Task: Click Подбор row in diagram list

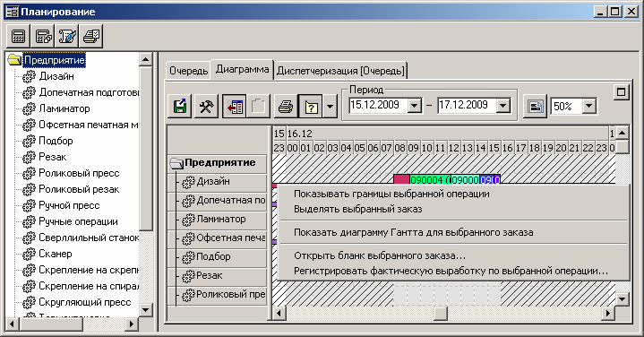Action: click(218, 257)
